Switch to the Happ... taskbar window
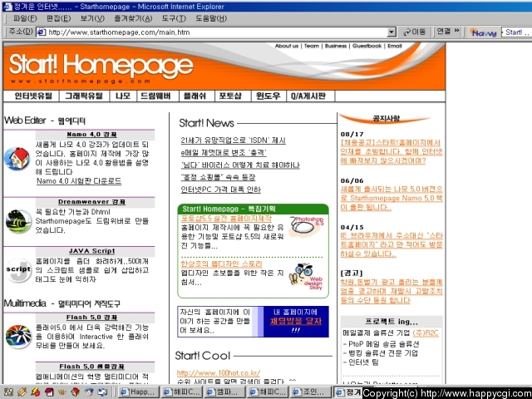 [x=139, y=392]
